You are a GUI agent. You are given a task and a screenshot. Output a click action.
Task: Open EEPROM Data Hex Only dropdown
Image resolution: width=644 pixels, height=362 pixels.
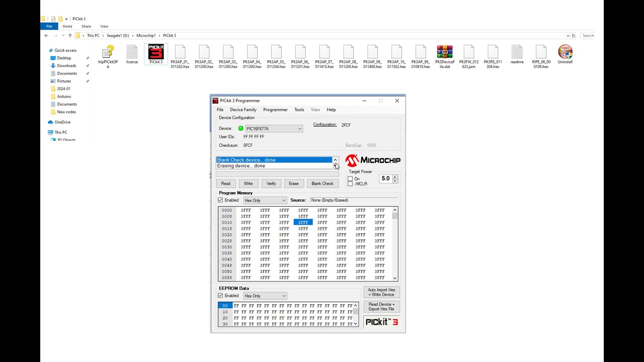(x=265, y=296)
